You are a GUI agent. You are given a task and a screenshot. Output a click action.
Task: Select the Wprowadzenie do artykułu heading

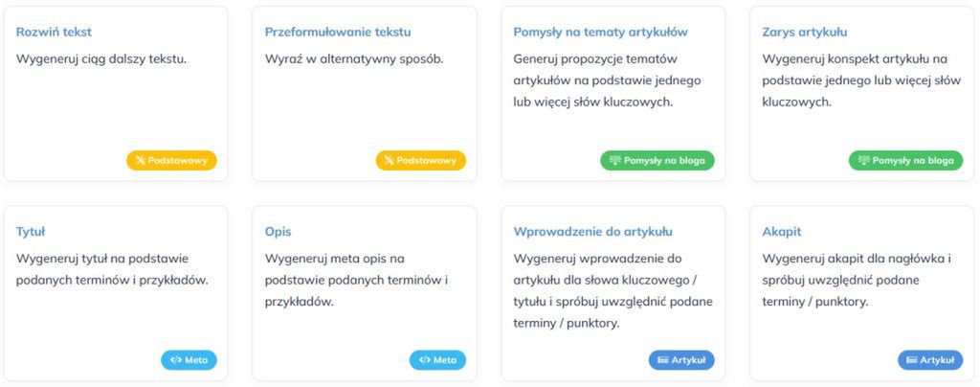tap(592, 231)
